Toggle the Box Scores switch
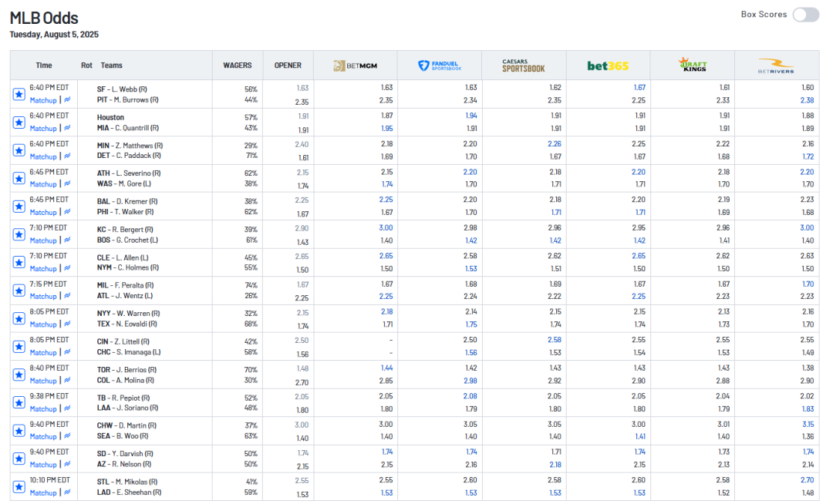The height and width of the screenshot is (504, 833). click(x=805, y=15)
